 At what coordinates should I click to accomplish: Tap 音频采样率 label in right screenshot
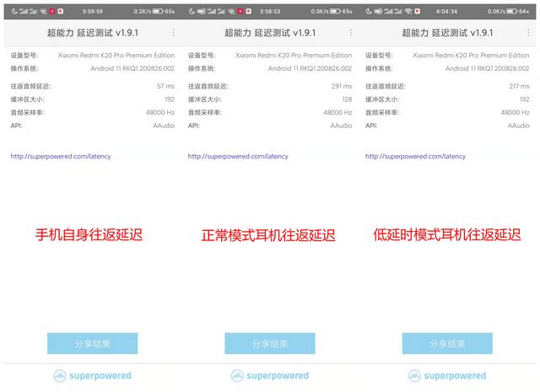[x=382, y=112]
